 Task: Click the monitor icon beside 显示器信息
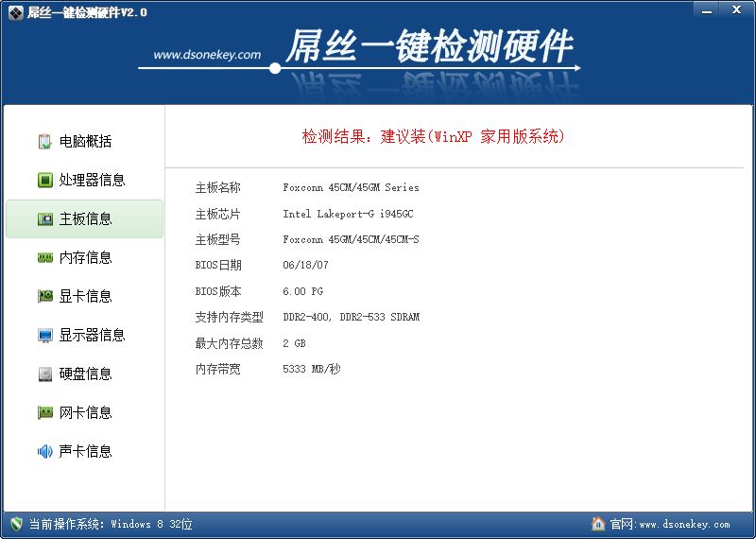click(44, 335)
